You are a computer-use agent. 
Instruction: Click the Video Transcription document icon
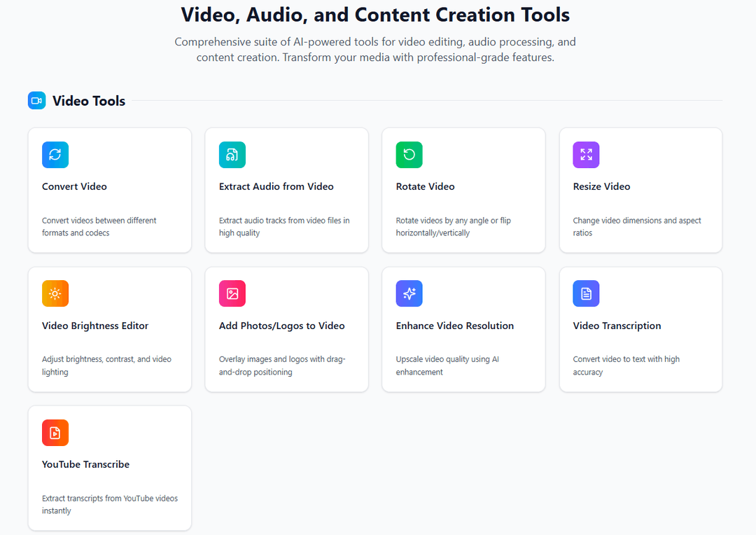(586, 293)
